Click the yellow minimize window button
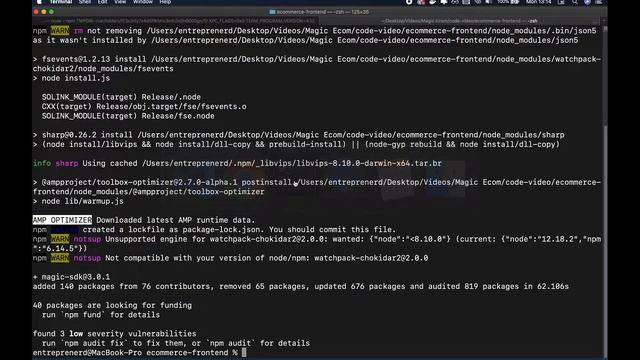Viewport: 640px width, 360px height. click(44, 12)
